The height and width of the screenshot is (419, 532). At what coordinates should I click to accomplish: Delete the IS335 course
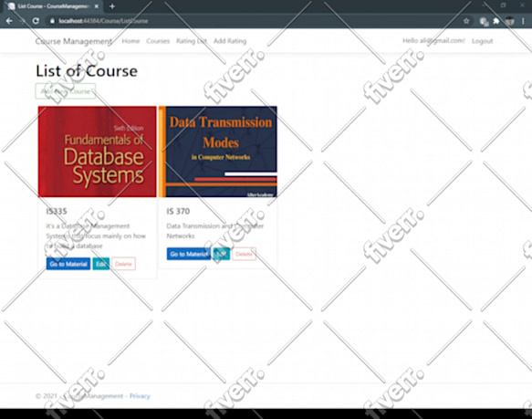click(123, 264)
